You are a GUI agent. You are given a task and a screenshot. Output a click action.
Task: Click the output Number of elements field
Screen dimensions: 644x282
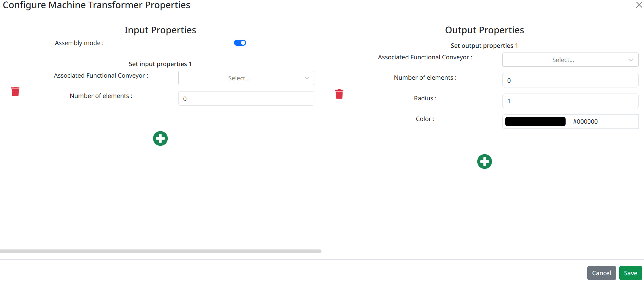coord(570,81)
